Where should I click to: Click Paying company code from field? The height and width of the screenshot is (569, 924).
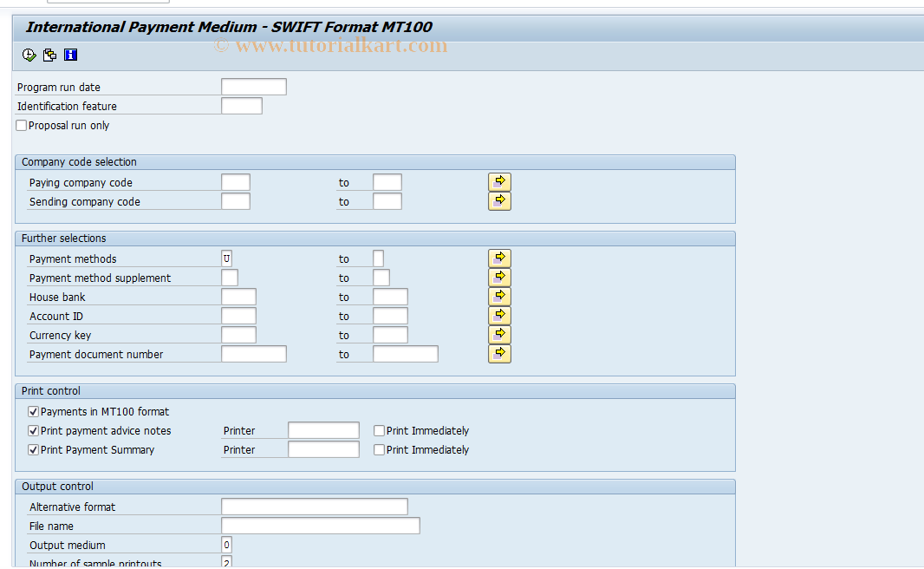[236, 182]
